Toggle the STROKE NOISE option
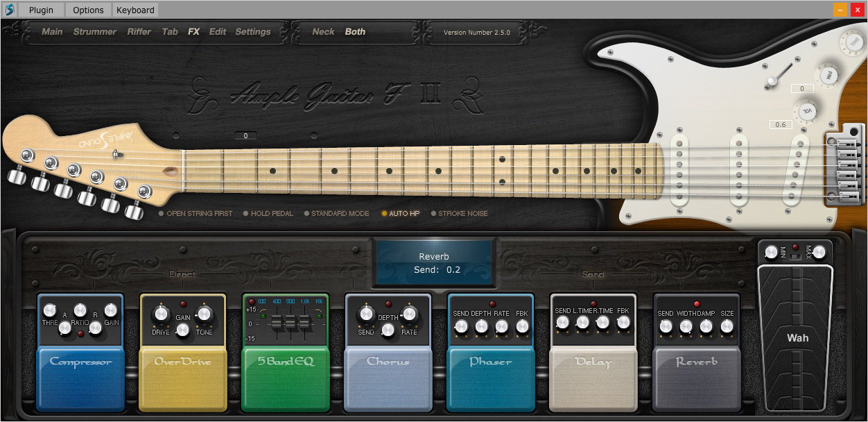Viewport: 868px width, 422px height. pos(459,214)
